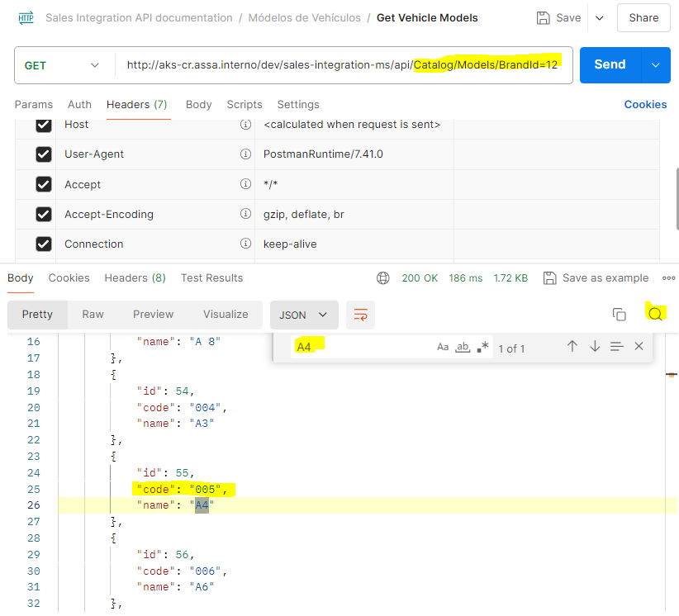Uncheck the Host header checkbox
Viewport: 679px width, 616px height.
coord(44,125)
